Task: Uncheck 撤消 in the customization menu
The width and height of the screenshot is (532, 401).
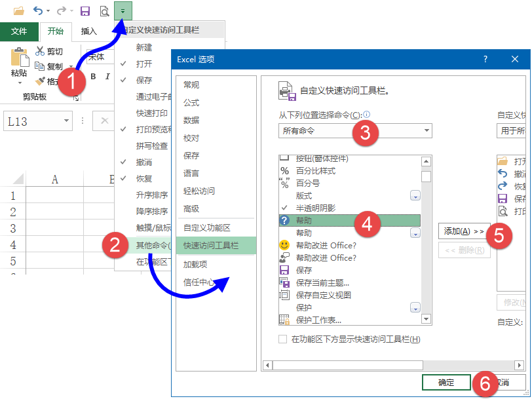Action: 144,162
